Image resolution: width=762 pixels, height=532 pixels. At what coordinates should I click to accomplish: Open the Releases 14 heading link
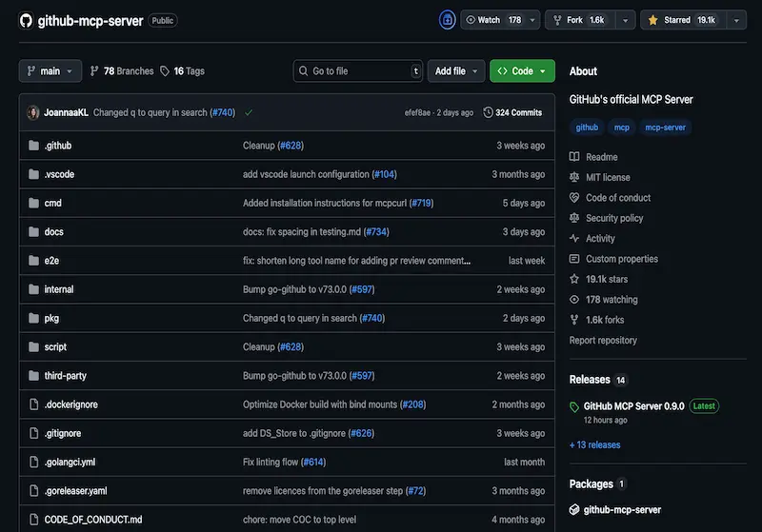pyautogui.click(x=598, y=380)
